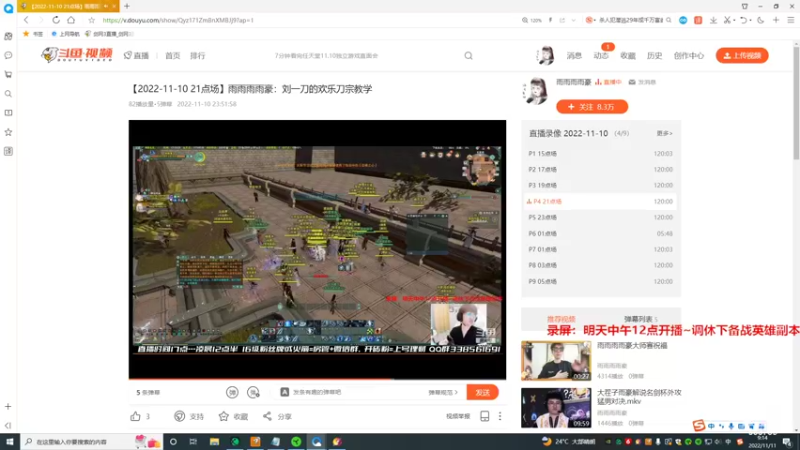Image resolution: width=800 pixels, height=450 pixels.
Task: Open the 直播 live navigation item
Action: click(x=136, y=56)
